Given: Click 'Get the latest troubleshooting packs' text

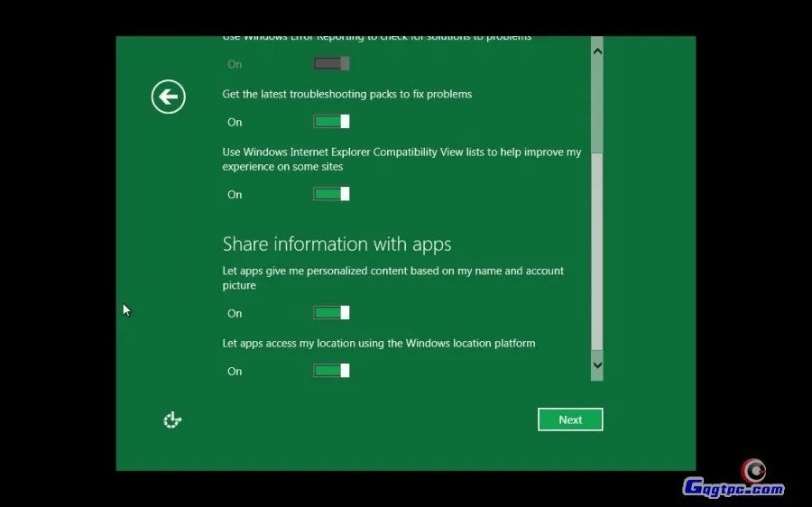Looking at the screenshot, I should pos(347,94).
